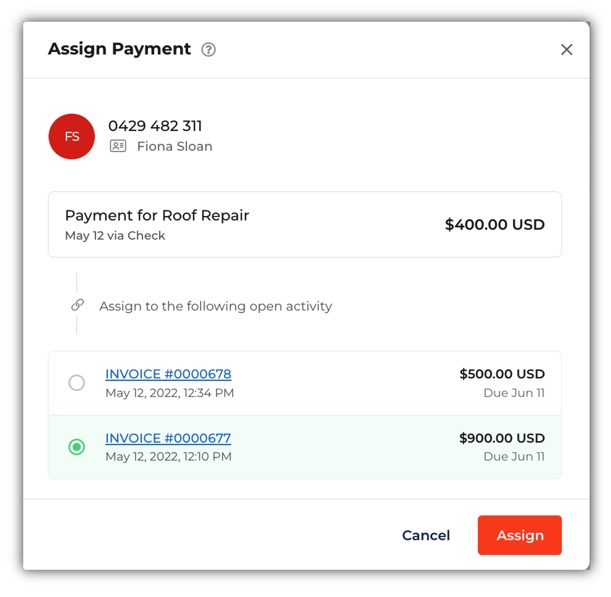611x597 pixels.
Task: Click the Assign Payment dialog title
Action: coord(120,49)
